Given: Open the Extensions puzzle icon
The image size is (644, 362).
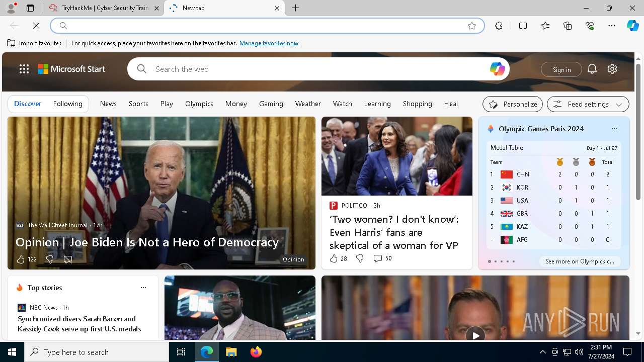Looking at the screenshot, I should 499,26.
